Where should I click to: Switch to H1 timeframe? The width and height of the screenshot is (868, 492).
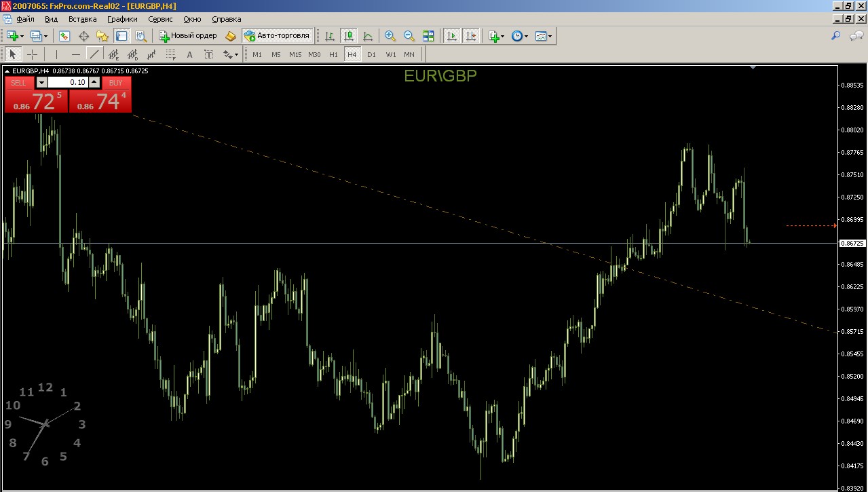(x=333, y=54)
